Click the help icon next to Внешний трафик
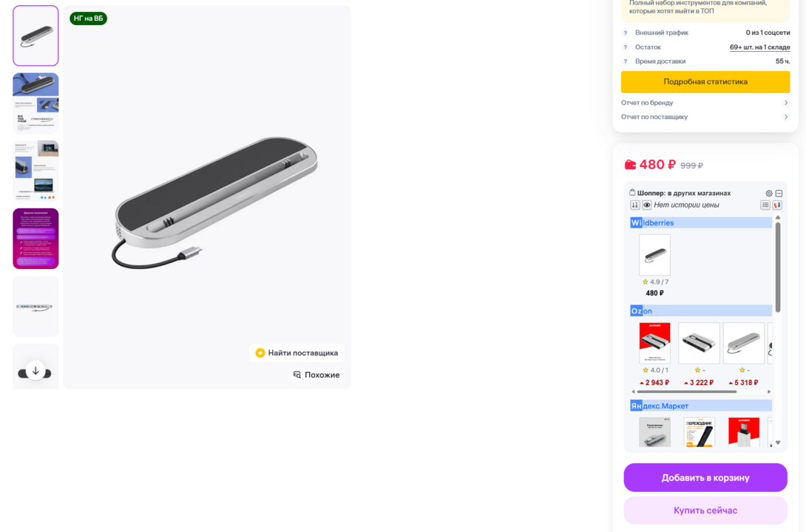The height and width of the screenshot is (532, 806). click(624, 33)
